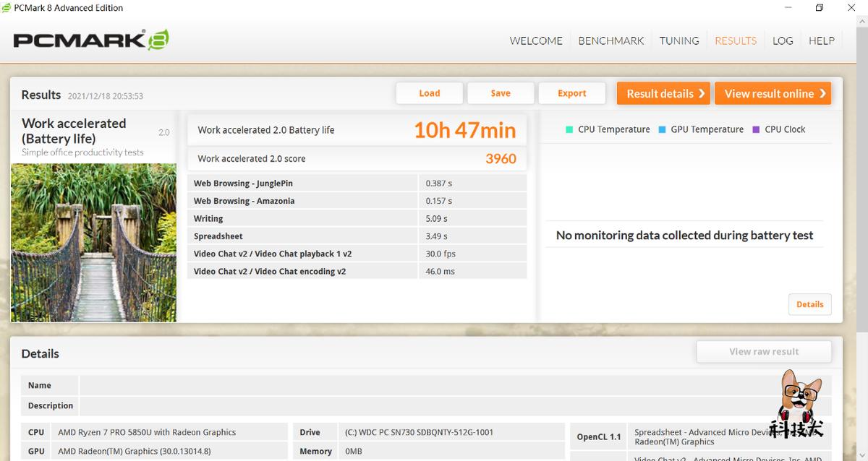The image size is (868, 461).
Task: Open View result online link button
Action: click(773, 93)
